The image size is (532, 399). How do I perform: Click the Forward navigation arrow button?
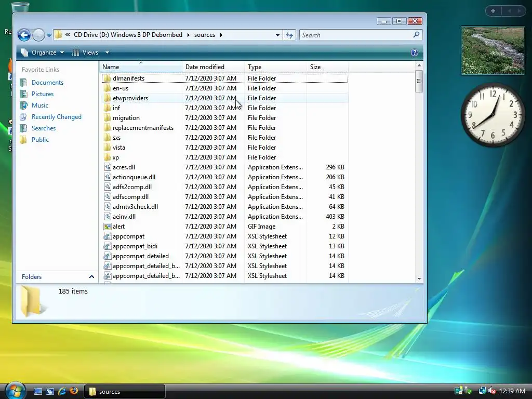[38, 35]
